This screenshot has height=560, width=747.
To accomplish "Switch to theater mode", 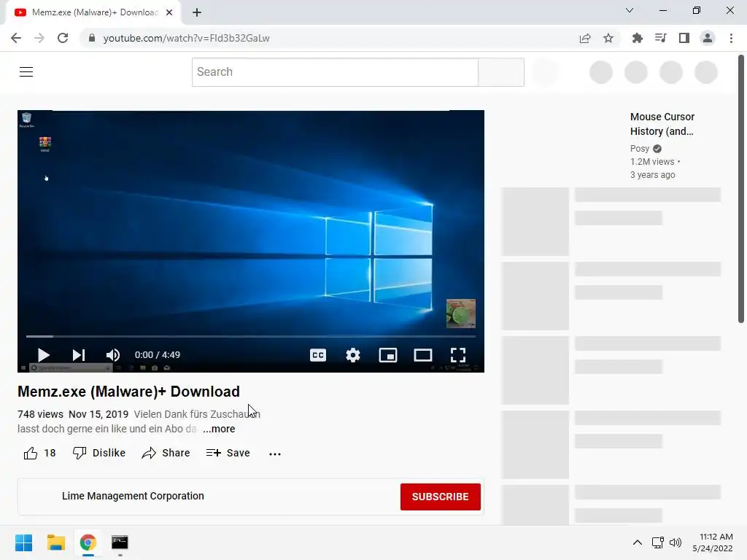I will (x=422, y=355).
